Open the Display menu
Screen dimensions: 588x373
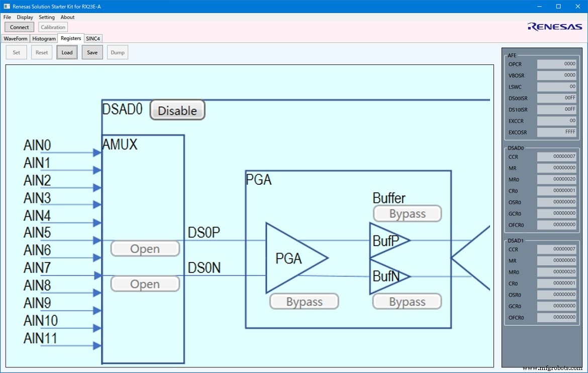click(x=25, y=17)
